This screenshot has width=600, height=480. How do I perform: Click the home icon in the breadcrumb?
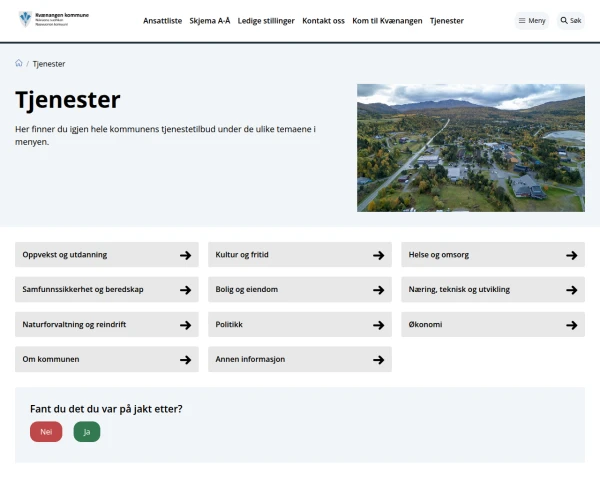(19, 63)
